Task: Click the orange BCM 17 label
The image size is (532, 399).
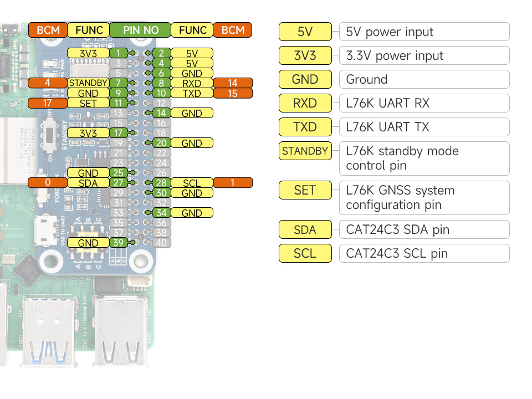Action: pyautogui.click(x=48, y=103)
